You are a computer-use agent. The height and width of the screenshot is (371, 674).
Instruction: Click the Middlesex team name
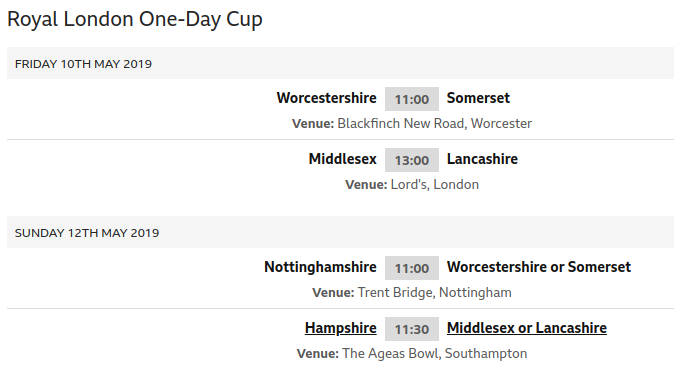(x=342, y=159)
